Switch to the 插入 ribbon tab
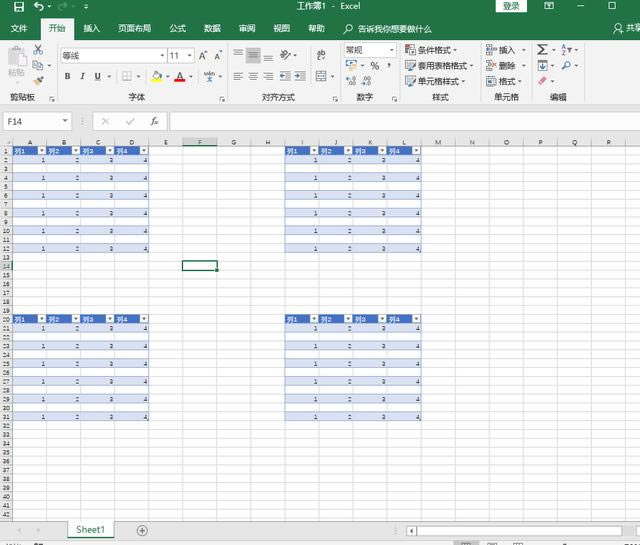640x545 pixels. (91, 29)
